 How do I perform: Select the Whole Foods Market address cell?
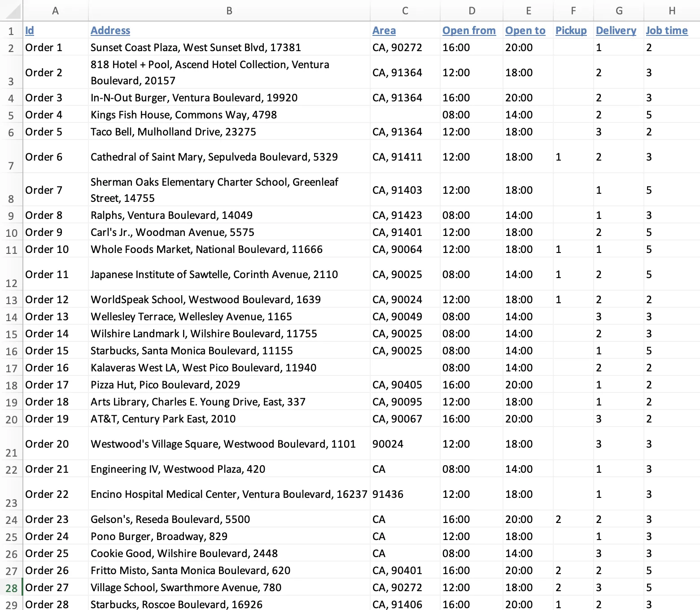point(229,249)
